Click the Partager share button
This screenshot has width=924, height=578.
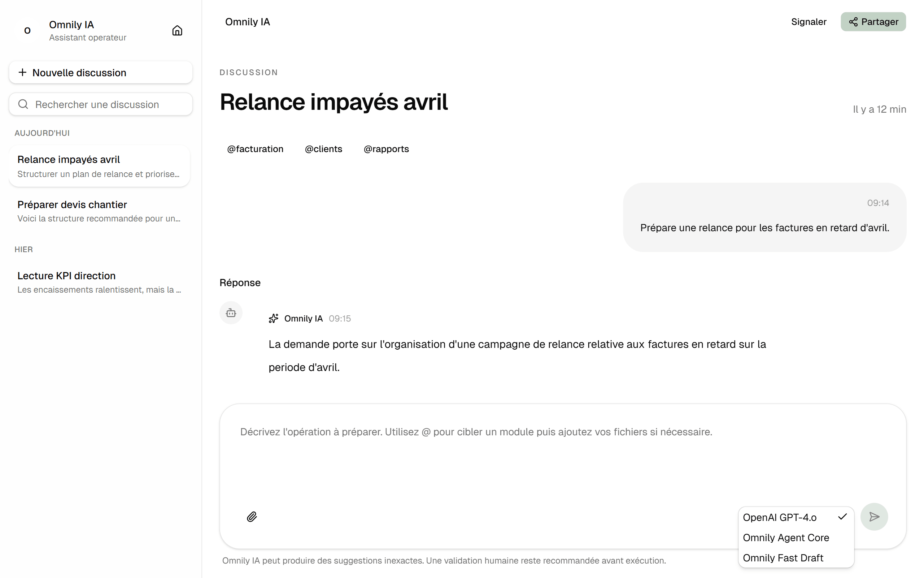coord(873,22)
